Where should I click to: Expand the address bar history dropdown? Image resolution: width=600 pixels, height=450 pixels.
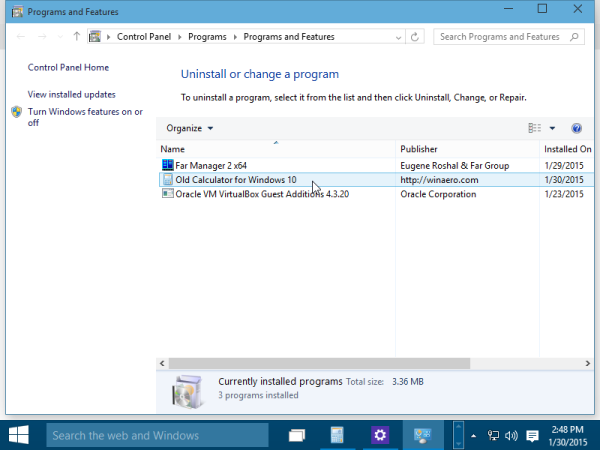click(398, 37)
